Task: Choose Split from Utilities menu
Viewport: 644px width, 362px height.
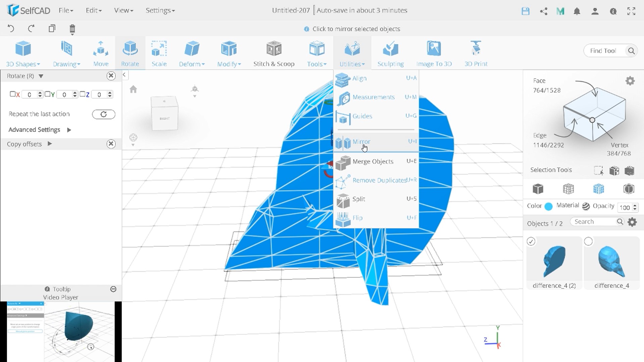Action: click(376, 199)
